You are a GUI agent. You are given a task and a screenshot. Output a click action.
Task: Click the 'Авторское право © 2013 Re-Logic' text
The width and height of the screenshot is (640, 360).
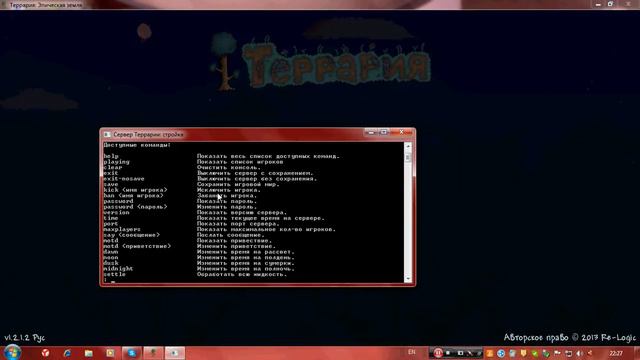tap(569, 338)
